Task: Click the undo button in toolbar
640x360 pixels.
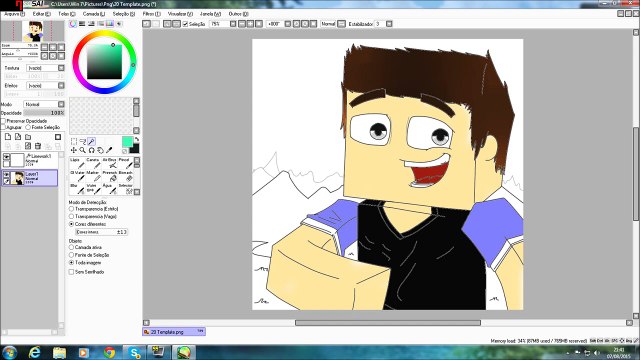Action: click(x=147, y=24)
